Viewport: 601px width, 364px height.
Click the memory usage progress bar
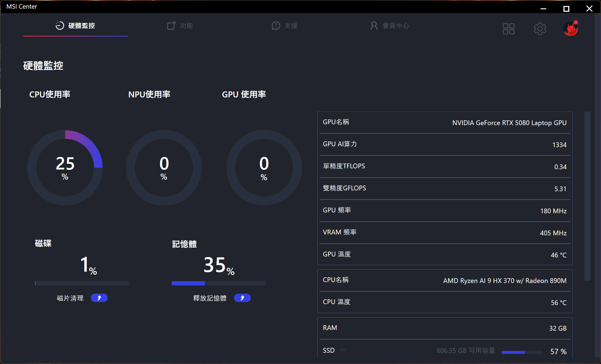(x=219, y=283)
